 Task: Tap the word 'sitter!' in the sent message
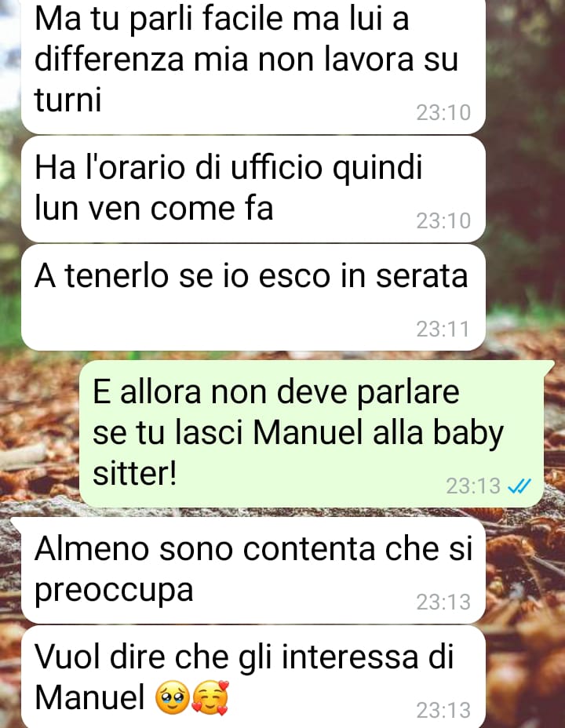(135, 473)
